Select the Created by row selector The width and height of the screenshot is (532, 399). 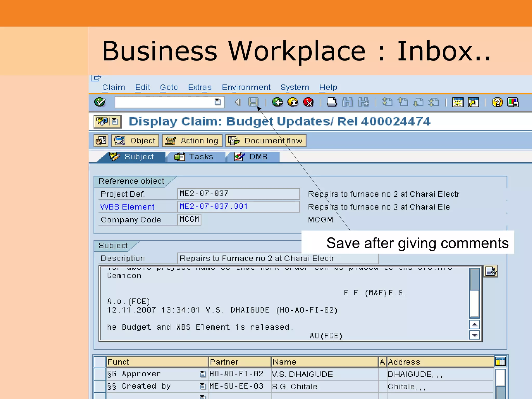pyautogui.click(x=99, y=386)
